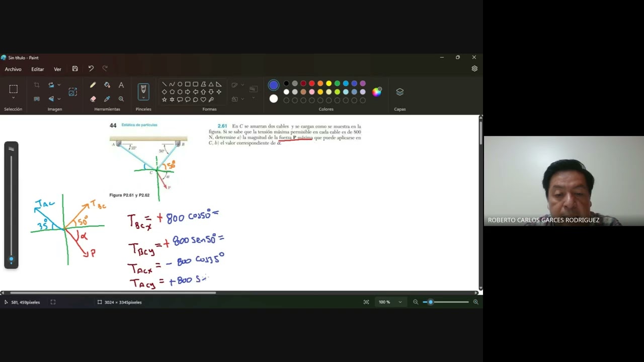Click the horizontal canvas scrollbar

point(113,293)
